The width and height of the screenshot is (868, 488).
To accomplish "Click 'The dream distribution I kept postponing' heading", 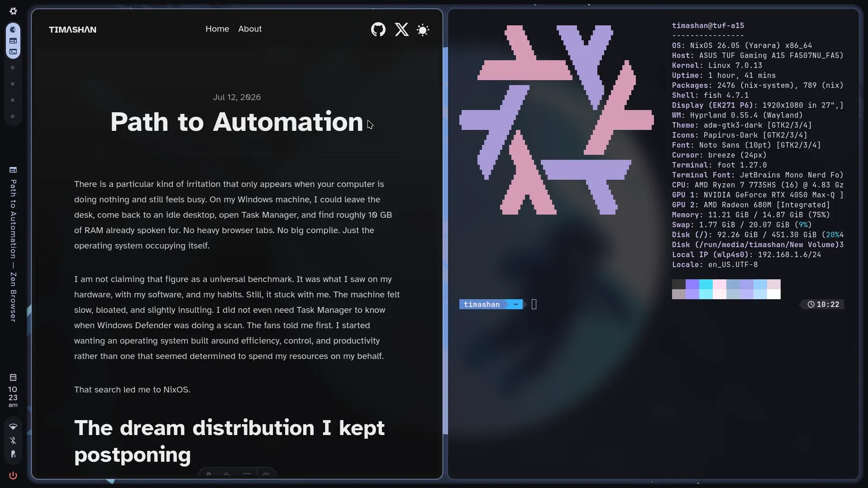I will 229,441.
